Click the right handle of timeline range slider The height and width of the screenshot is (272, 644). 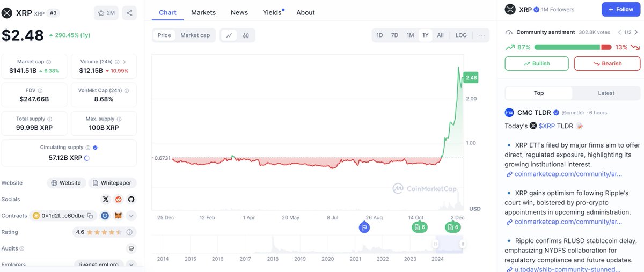[x=462, y=244]
